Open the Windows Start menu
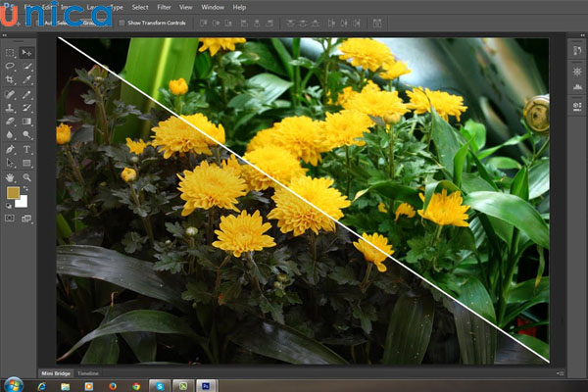Image resolution: width=588 pixels, height=392 pixels. point(14,385)
